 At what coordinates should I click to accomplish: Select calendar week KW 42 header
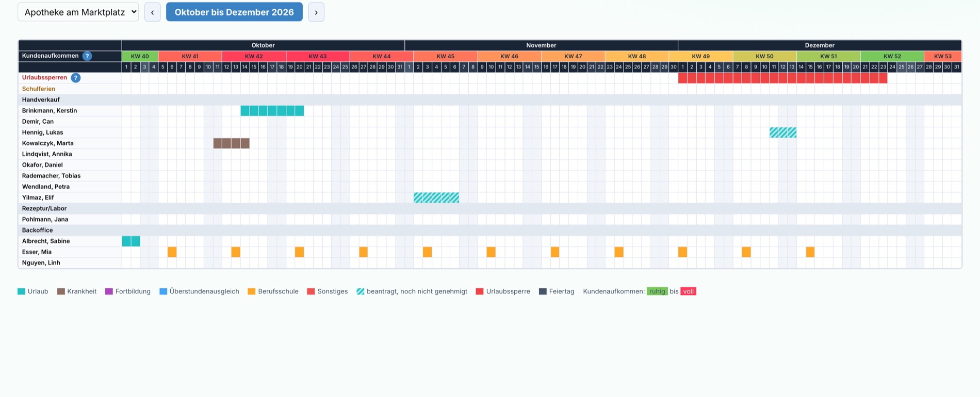pos(254,56)
